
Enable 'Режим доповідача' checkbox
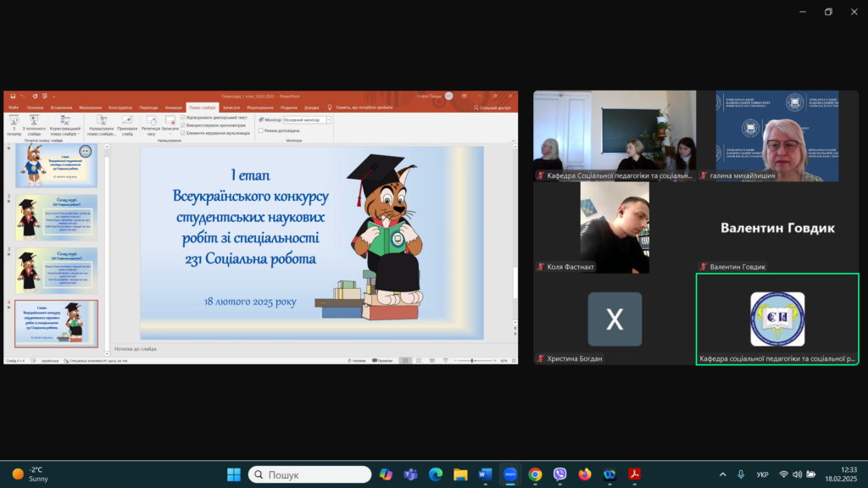click(261, 130)
